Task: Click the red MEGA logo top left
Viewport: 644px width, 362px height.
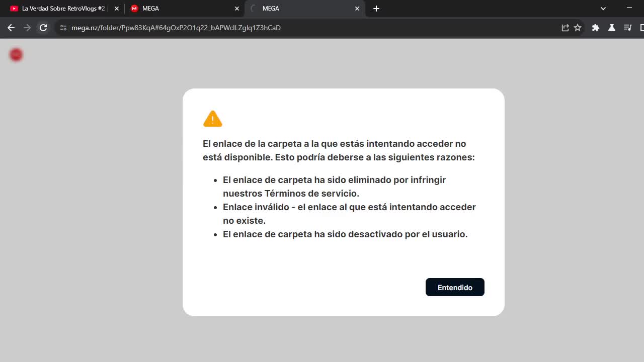Action: (x=16, y=54)
